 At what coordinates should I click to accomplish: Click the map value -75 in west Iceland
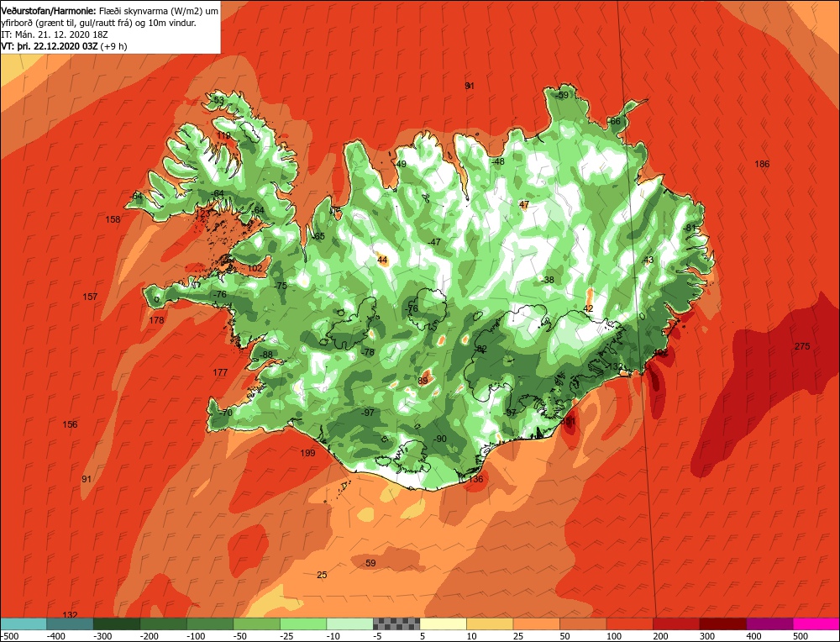281,286
